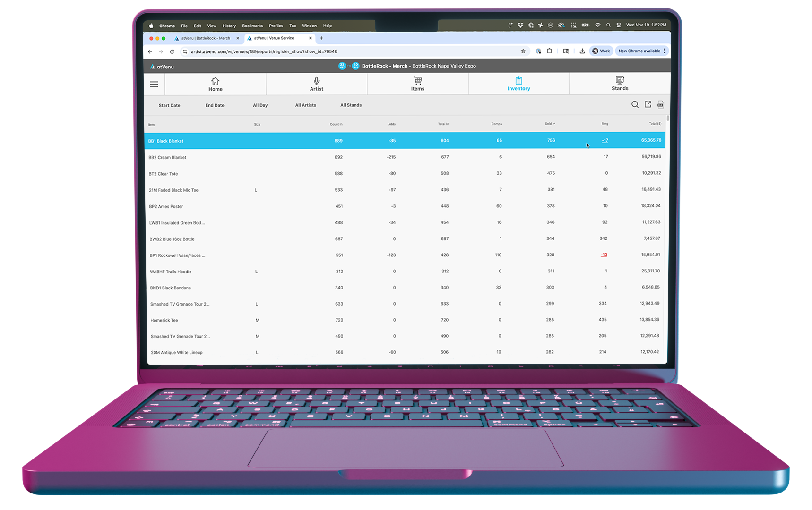Open the Start Date filter
Viewport: 812px width, 510px height.
[x=169, y=105]
